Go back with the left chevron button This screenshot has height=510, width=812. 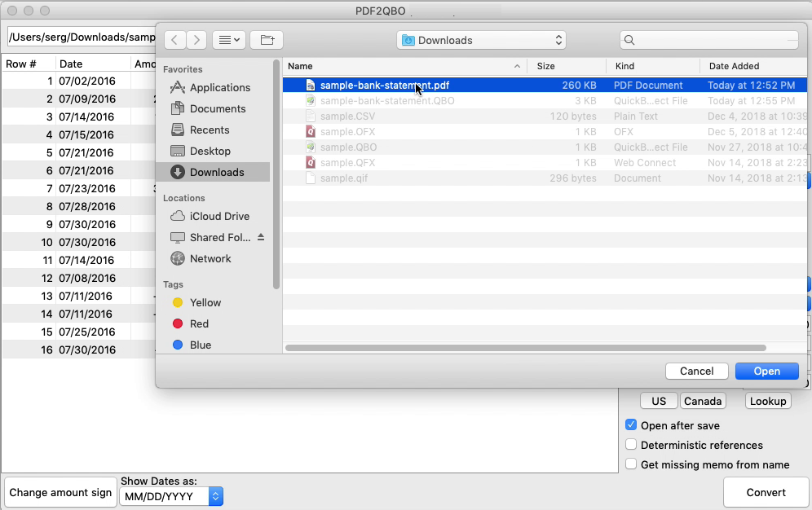(175, 40)
